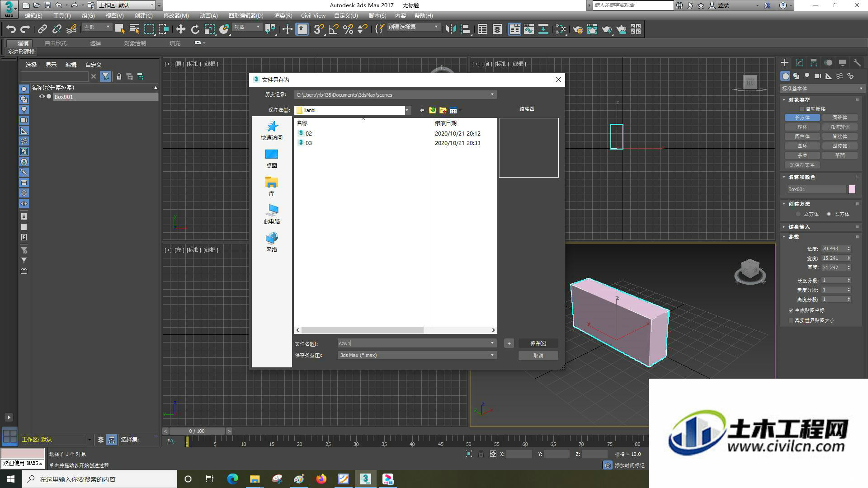Switch to the Object Paint ribbon tab
Screen dimensions: 868x488
pyautogui.click(x=135, y=43)
